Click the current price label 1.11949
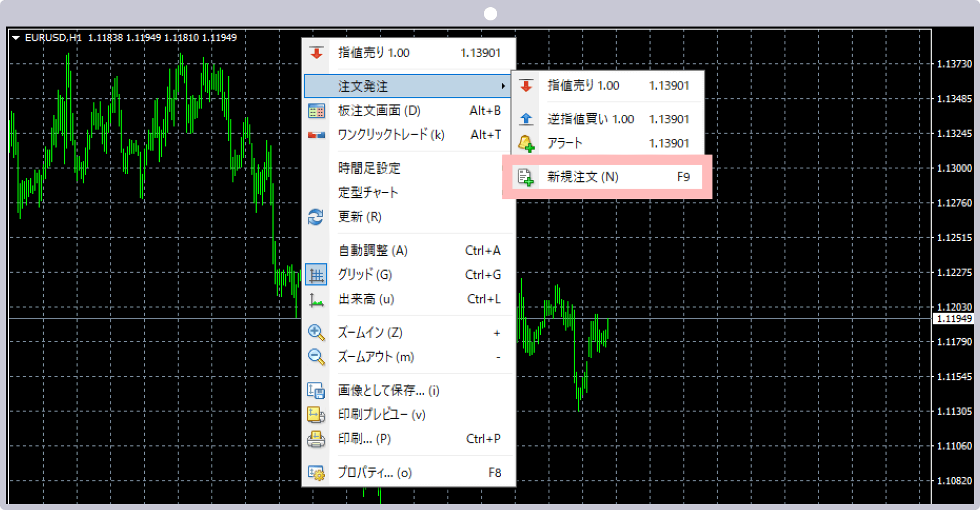 [954, 319]
